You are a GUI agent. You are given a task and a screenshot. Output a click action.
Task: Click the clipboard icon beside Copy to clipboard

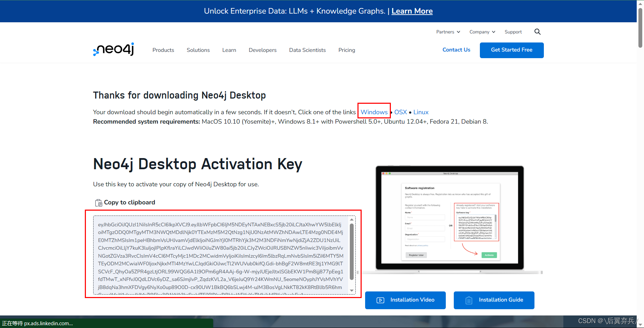tap(98, 203)
